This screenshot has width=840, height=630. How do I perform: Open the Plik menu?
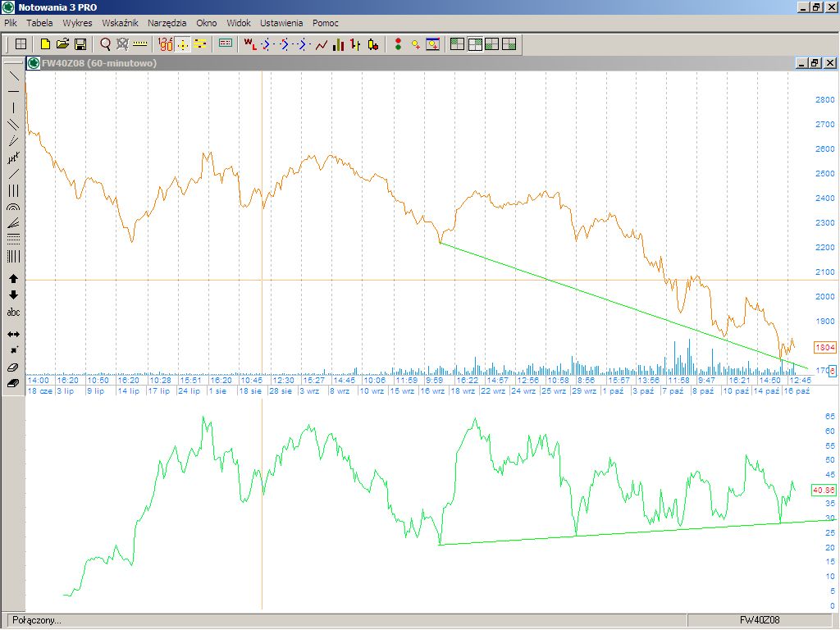(10, 22)
